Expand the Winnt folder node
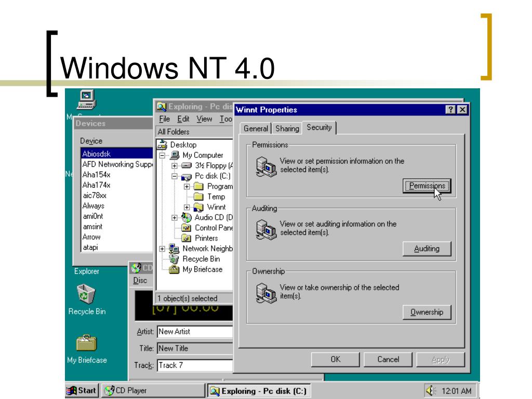532x399 pixels. [x=187, y=207]
